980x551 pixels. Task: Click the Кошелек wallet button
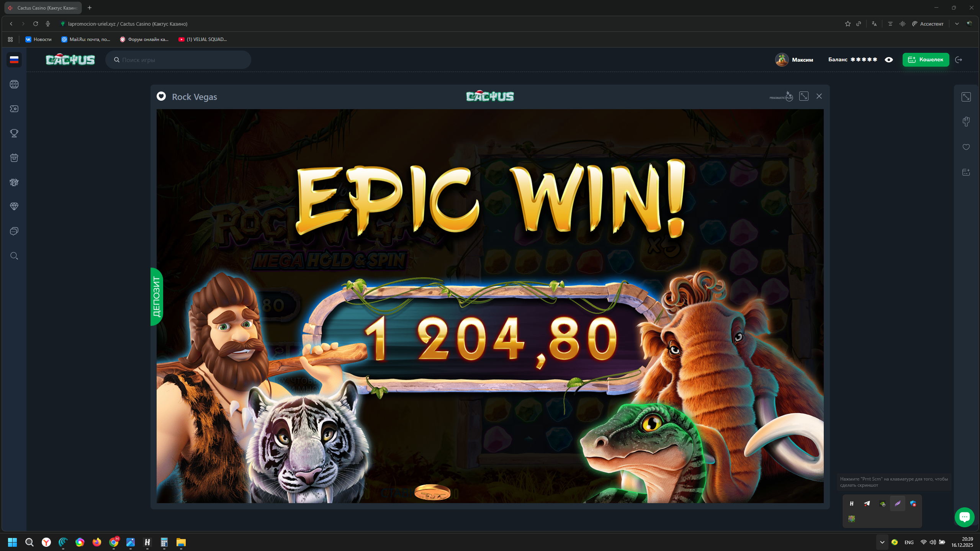coord(926,60)
